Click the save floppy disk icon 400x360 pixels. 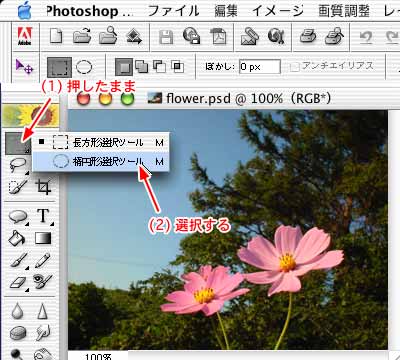click(x=166, y=36)
